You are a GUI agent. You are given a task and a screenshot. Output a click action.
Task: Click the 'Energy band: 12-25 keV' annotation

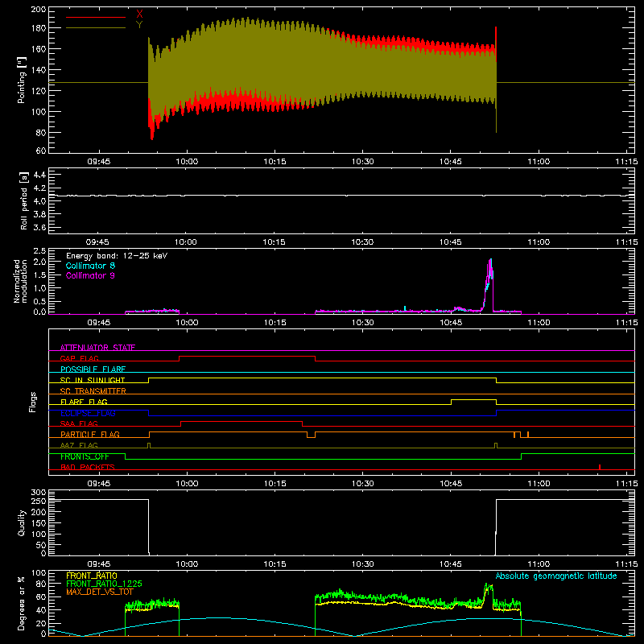click(117, 256)
